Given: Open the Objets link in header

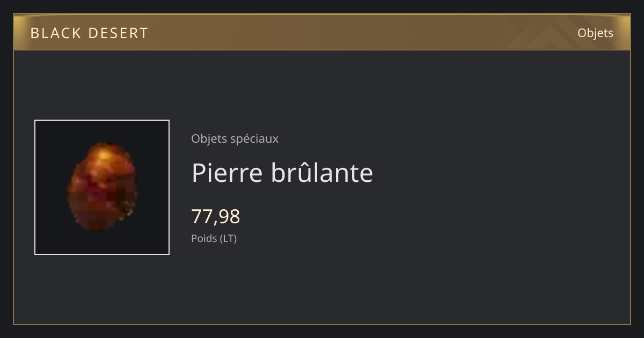Looking at the screenshot, I should pos(595,33).
